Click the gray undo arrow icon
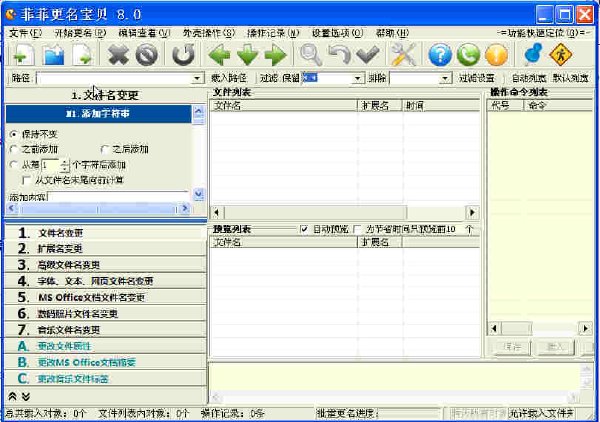The image size is (600, 422). pyautogui.click(x=339, y=55)
